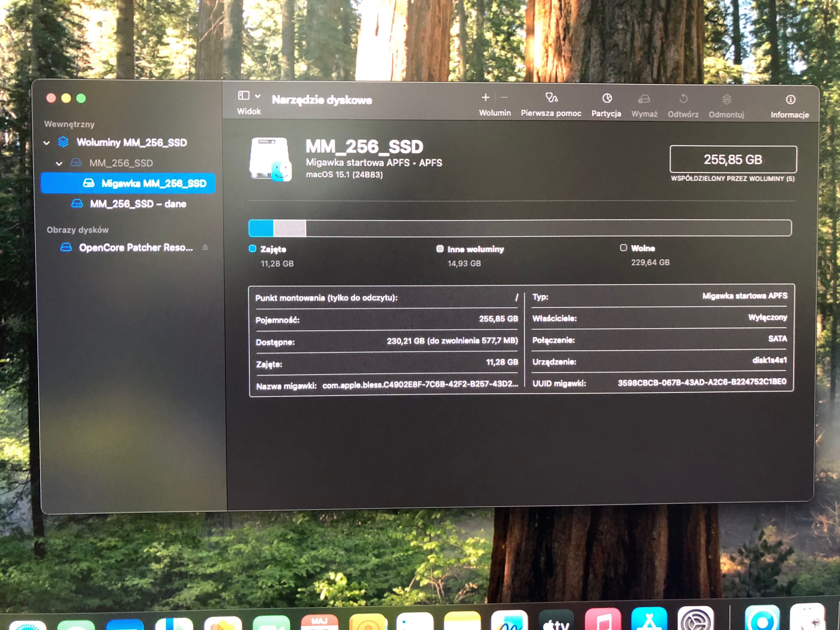Click the Wymaż erase toolbar icon
Screen dimensions: 840x630
tap(644, 99)
